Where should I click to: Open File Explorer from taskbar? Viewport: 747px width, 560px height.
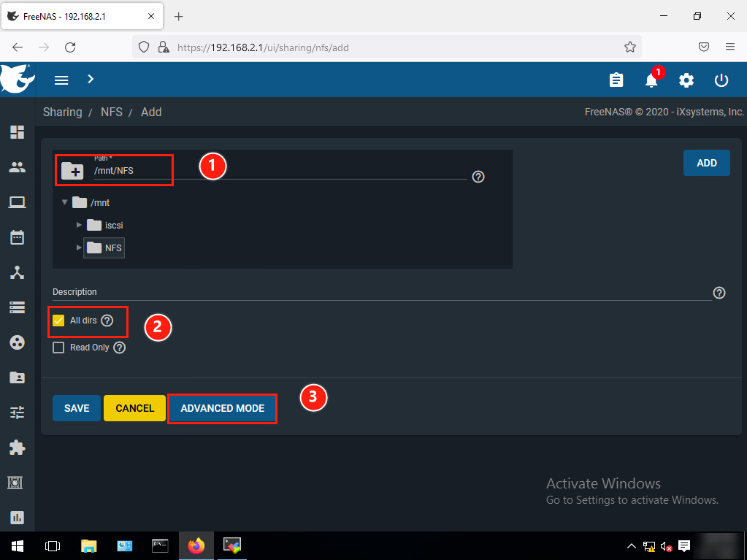(88, 545)
